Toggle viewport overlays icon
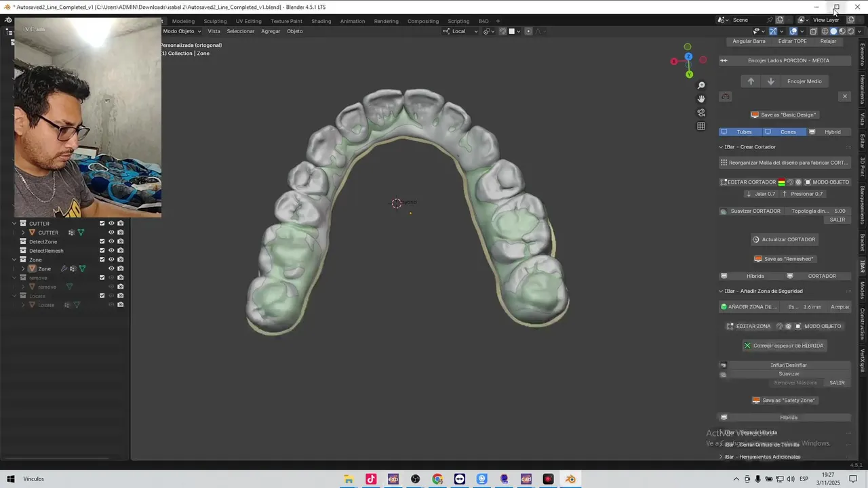This screenshot has width=868, height=488. coord(793,31)
